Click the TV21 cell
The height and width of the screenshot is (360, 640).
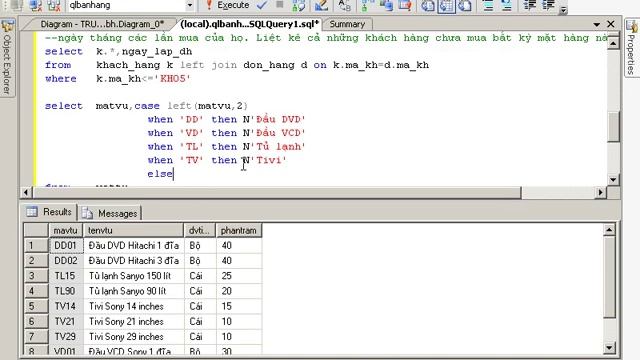tap(66, 322)
